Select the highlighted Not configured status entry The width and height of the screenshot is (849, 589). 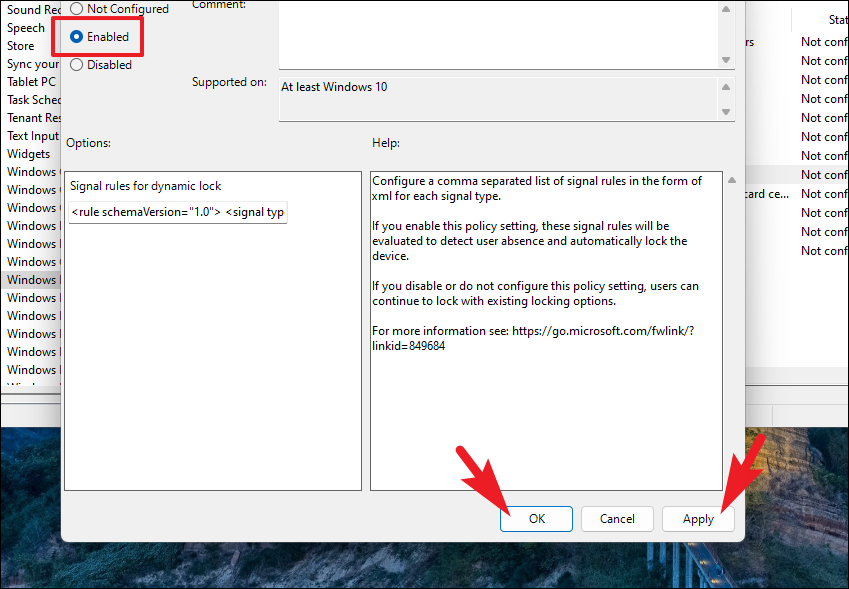(820, 174)
